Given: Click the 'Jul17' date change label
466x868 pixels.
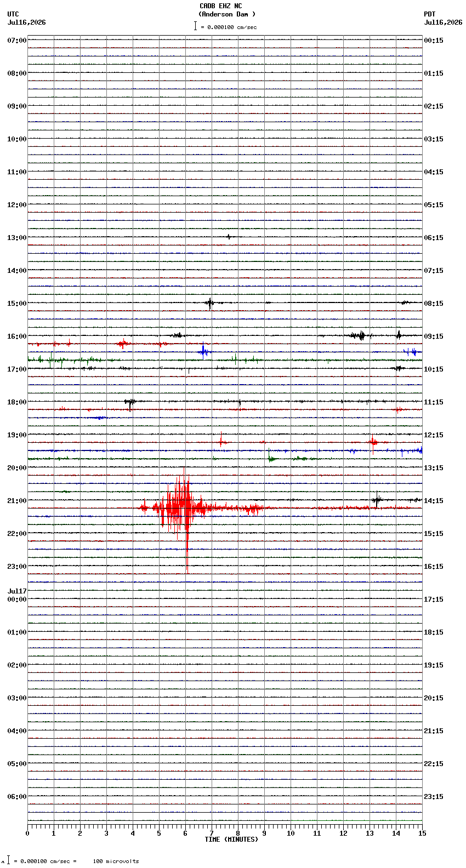Looking at the screenshot, I should pos(17,591).
